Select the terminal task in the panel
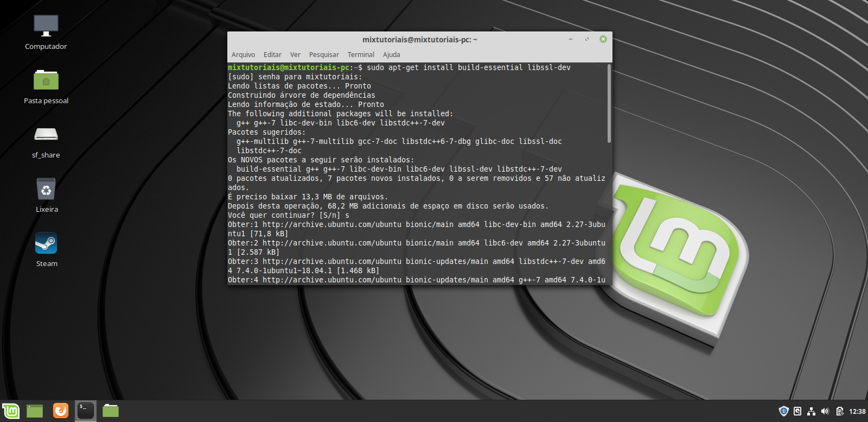The image size is (868, 422). pyautogui.click(x=86, y=411)
